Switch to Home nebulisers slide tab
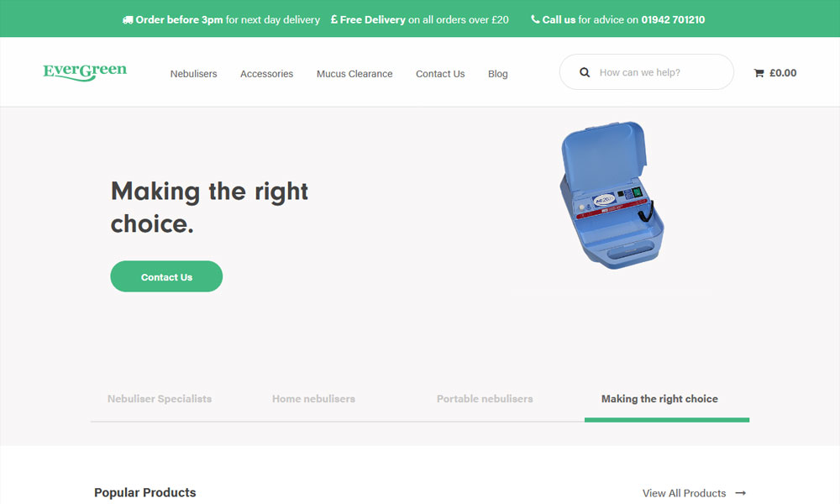The image size is (840, 504). pos(313,399)
